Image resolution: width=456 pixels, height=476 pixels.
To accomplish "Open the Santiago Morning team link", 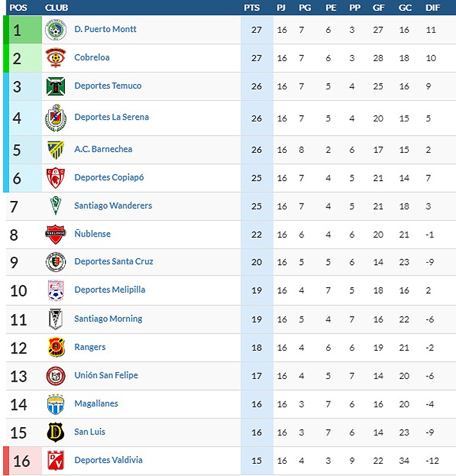I will 108,319.
